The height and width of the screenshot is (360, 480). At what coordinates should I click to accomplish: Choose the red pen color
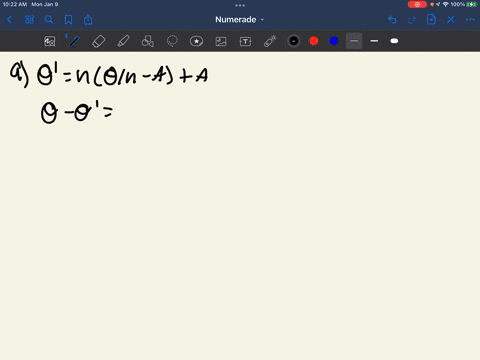314,41
